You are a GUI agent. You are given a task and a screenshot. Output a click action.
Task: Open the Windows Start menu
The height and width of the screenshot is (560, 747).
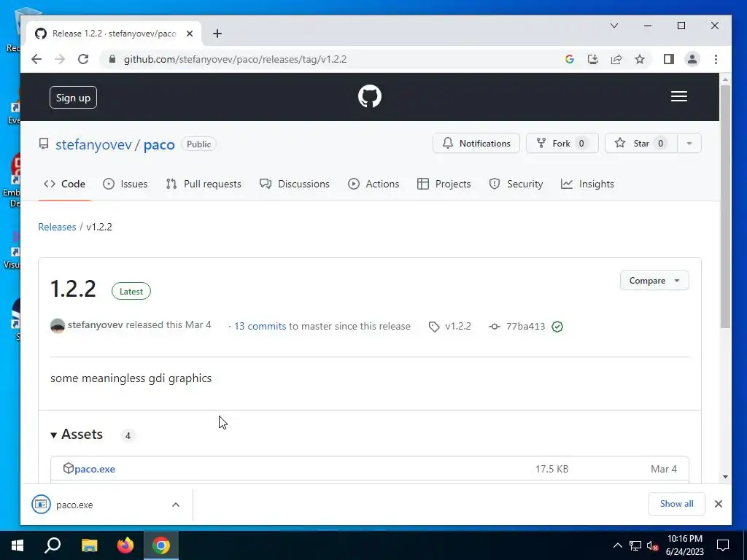(x=18, y=545)
